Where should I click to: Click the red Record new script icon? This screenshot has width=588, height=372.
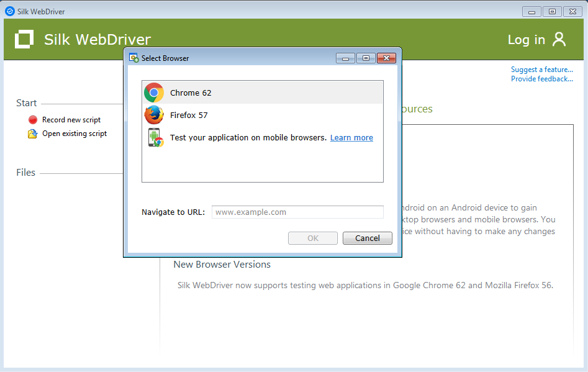click(x=33, y=120)
